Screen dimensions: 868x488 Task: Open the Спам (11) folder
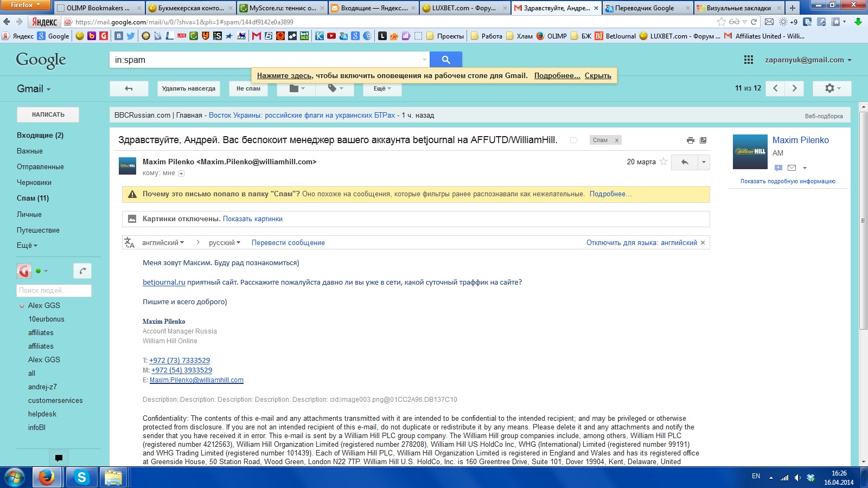coord(33,198)
